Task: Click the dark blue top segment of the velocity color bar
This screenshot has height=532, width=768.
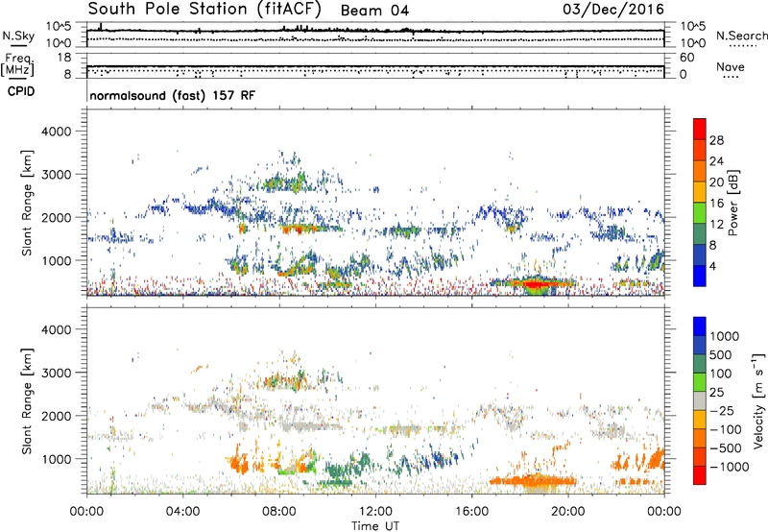Action: click(700, 326)
